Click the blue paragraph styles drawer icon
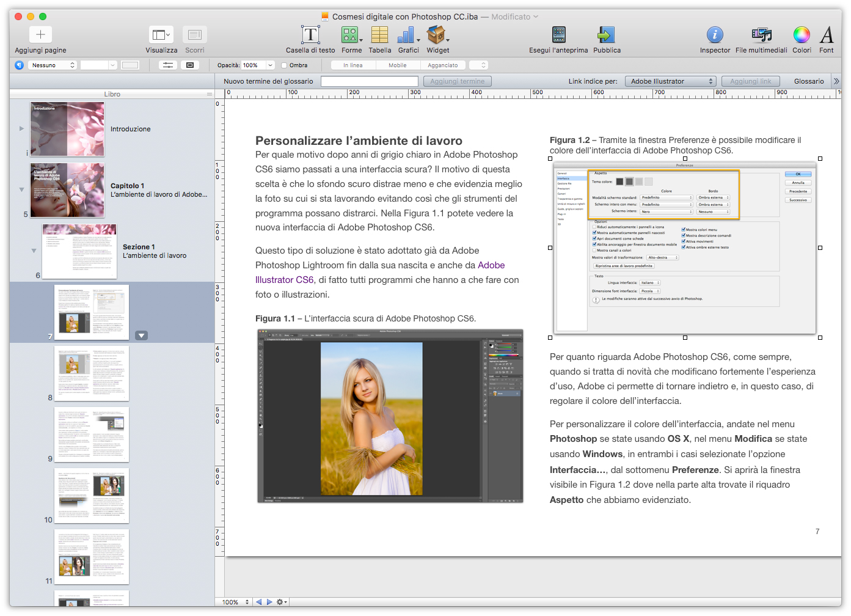851x616 pixels. point(20,65)
